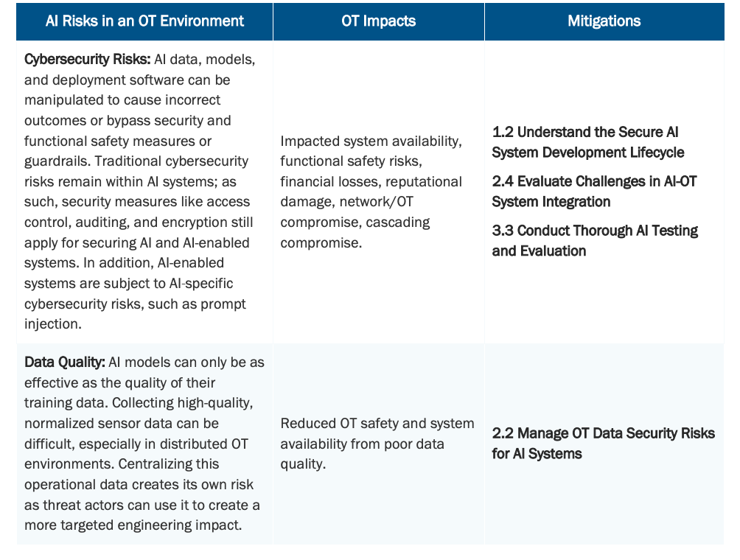Select the "Mitigations" column header

point(604,21)
